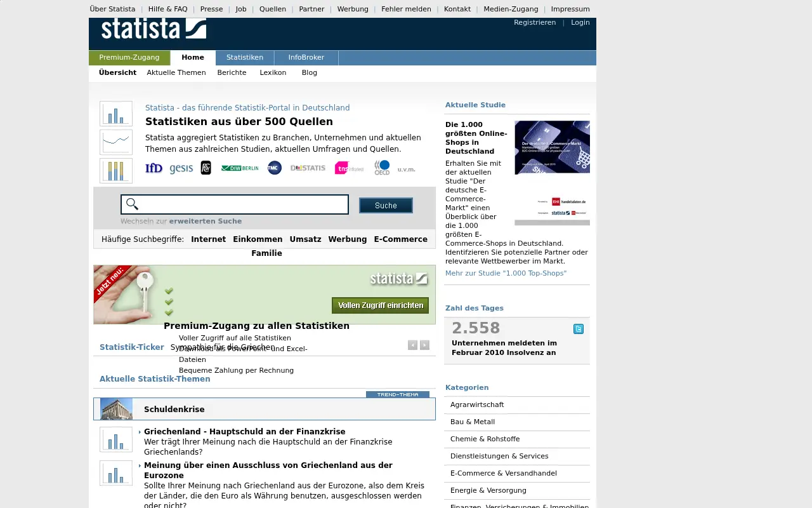Open the Lexikon submenu item

pyautogui.click(x=273, y=72)
